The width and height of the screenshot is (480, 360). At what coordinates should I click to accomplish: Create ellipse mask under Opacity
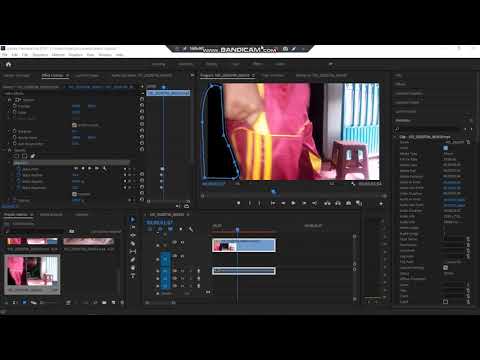coord(16,156)
